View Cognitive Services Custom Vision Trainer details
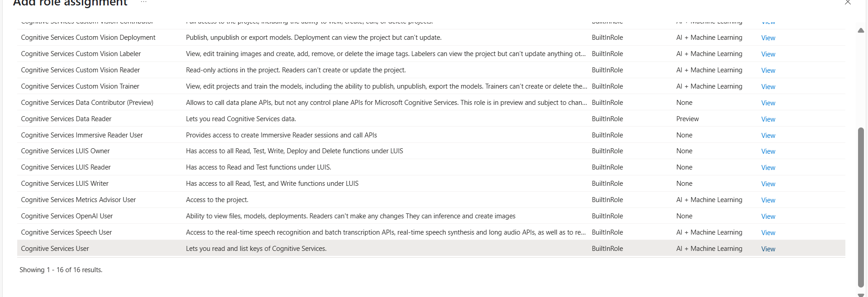Screen dimensions: 868x297 [768, 87]
